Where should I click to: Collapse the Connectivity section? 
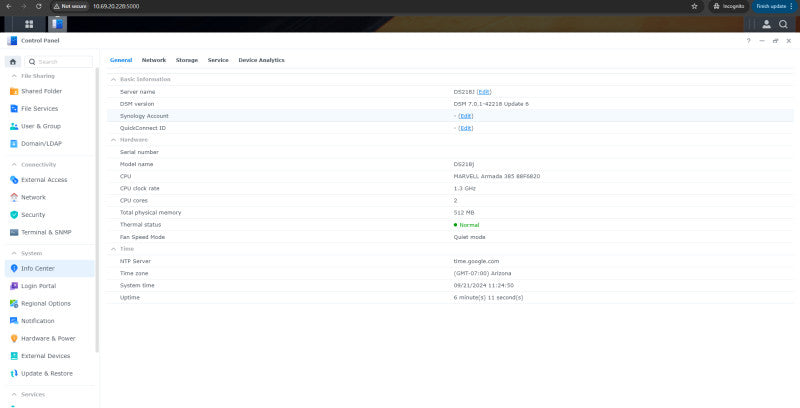[14, 165]
